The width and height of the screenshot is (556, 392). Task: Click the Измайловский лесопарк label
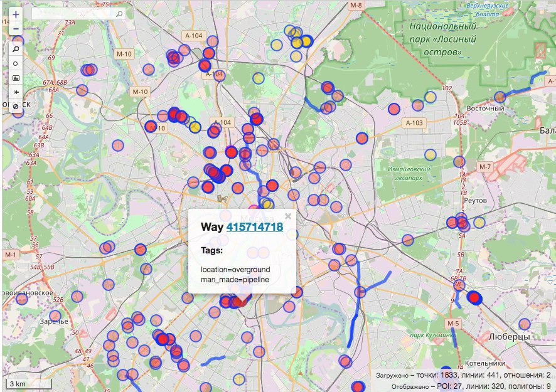coord(409,173)
